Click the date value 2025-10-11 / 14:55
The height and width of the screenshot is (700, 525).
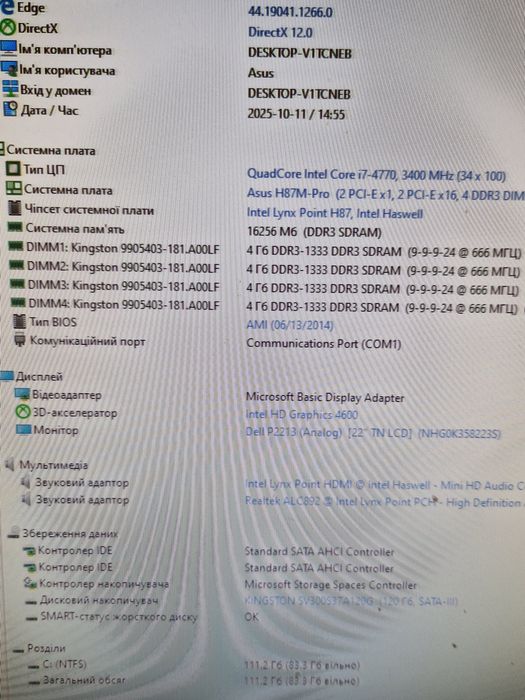coord(296,114)
